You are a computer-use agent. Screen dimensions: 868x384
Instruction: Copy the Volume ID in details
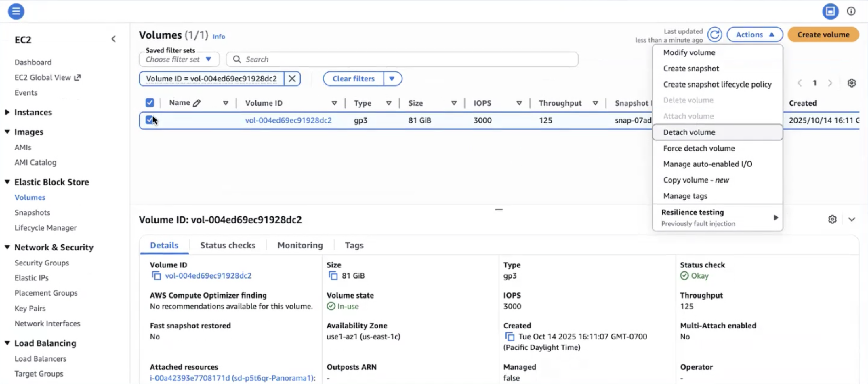click(156, 276)
